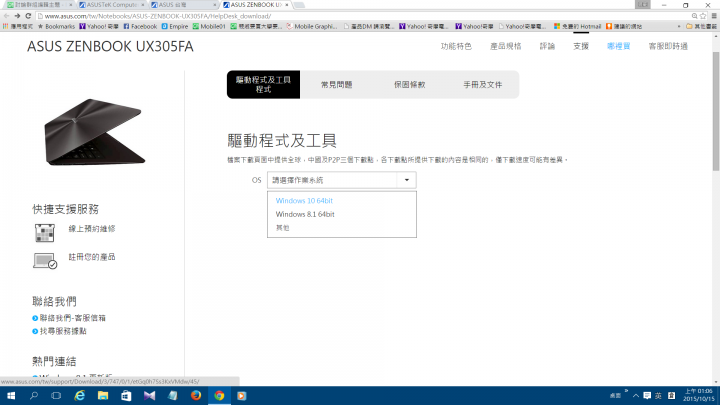Switch to the first green-icon browser tab
This screenshot has height=405, width=720.
coord(39,5)
